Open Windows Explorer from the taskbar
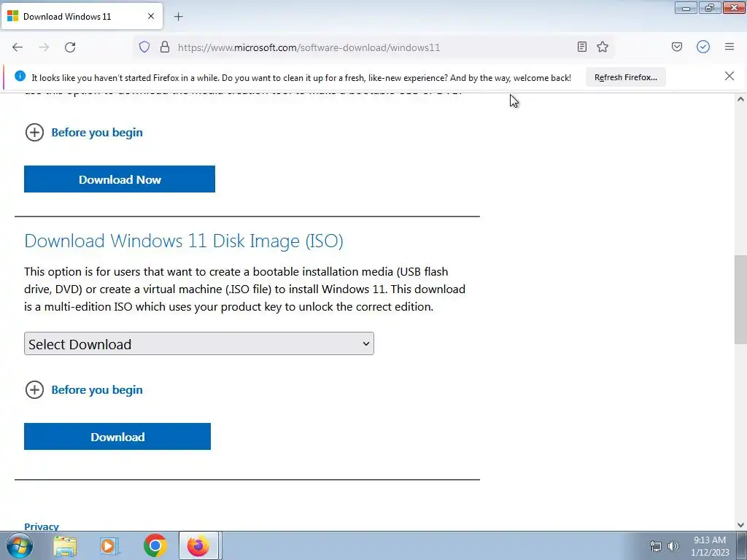 (65, 545)
